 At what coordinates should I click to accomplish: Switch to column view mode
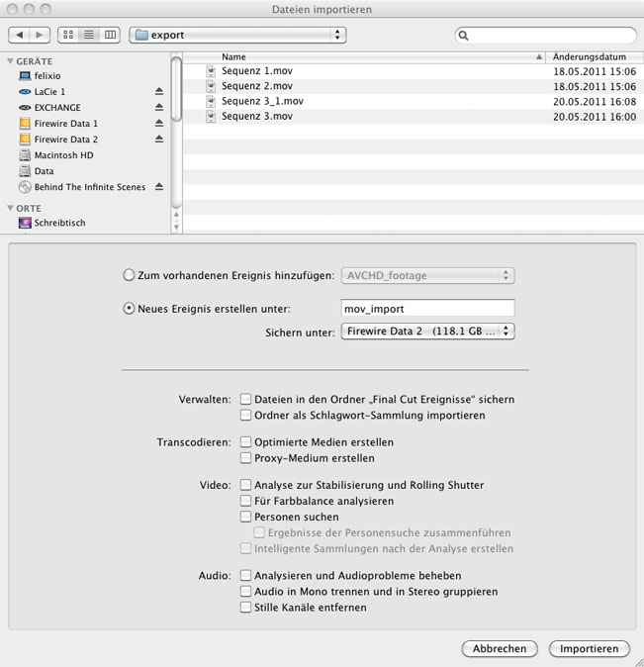click(x=109, y=35)
